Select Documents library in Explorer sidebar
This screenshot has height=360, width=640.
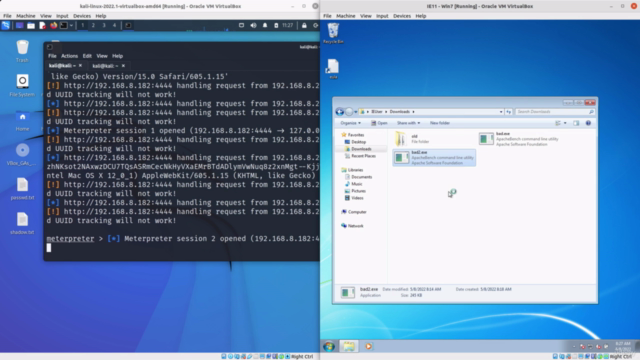tap(358, 177)
